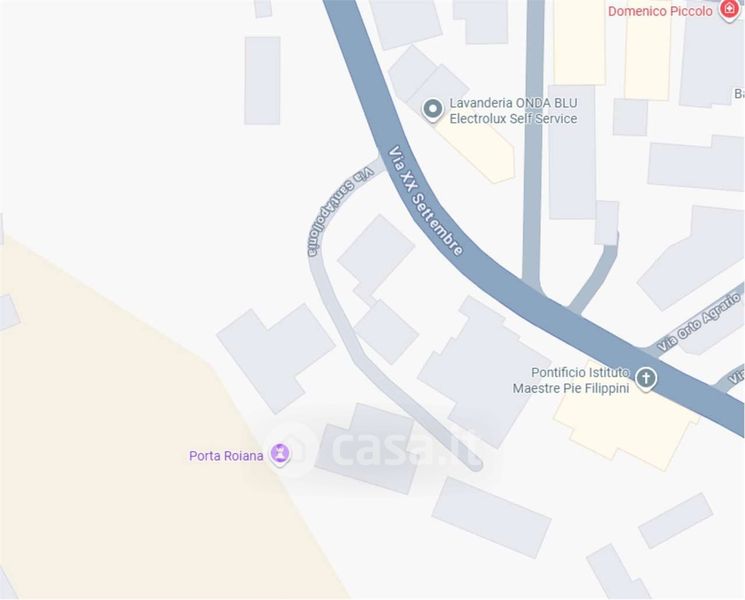Open Pontificio Istituto Maestre Pie Filippini label

pos(571,381)
